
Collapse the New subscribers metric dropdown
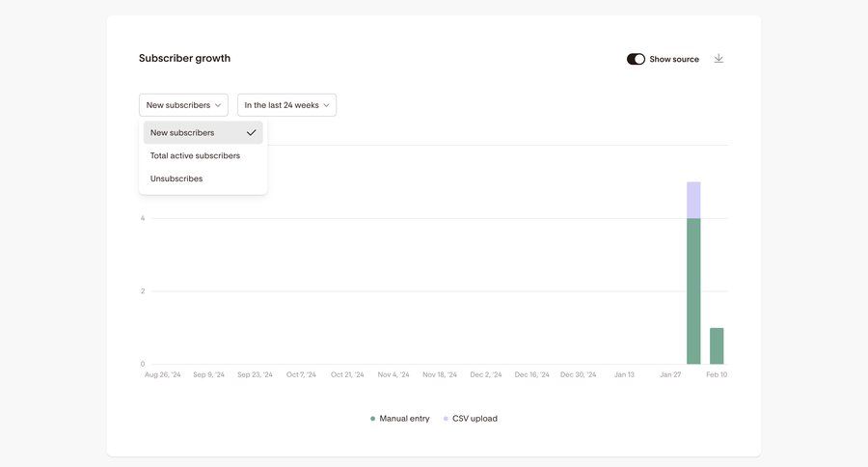183,105
